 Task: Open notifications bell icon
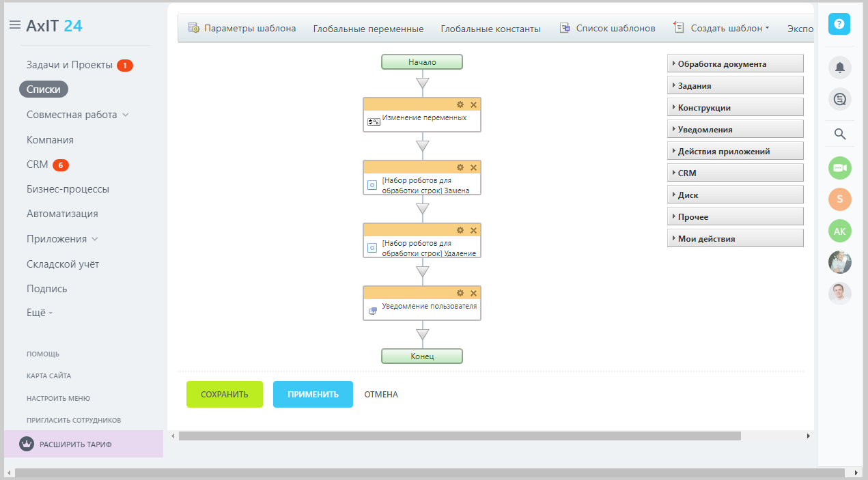point(840,67)
